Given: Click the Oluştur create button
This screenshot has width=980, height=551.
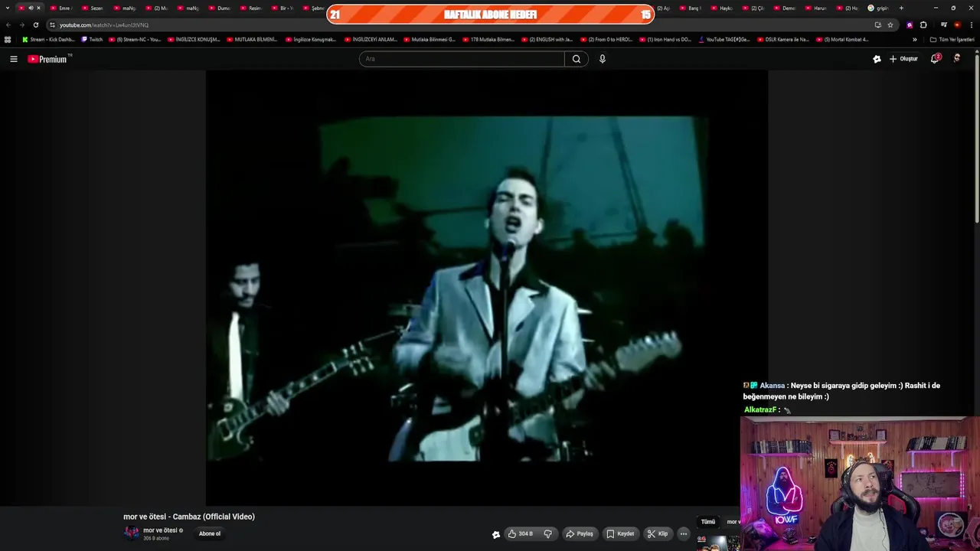Looking at the screenshot, I should 903,59.
